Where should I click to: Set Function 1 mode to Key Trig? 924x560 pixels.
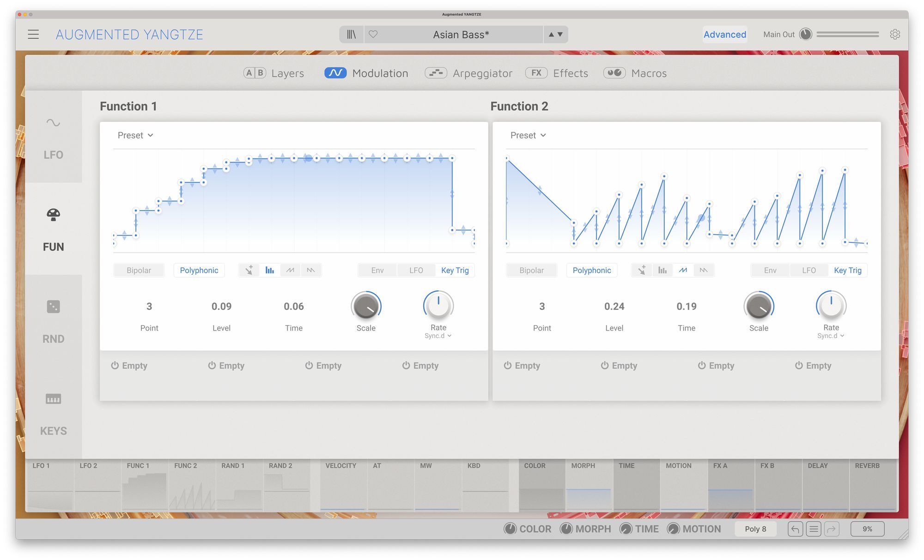click(455, 270)
